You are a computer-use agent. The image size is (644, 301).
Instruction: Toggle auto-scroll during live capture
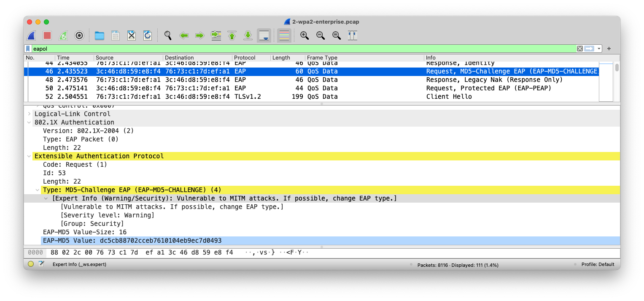[x=264, y=35]
